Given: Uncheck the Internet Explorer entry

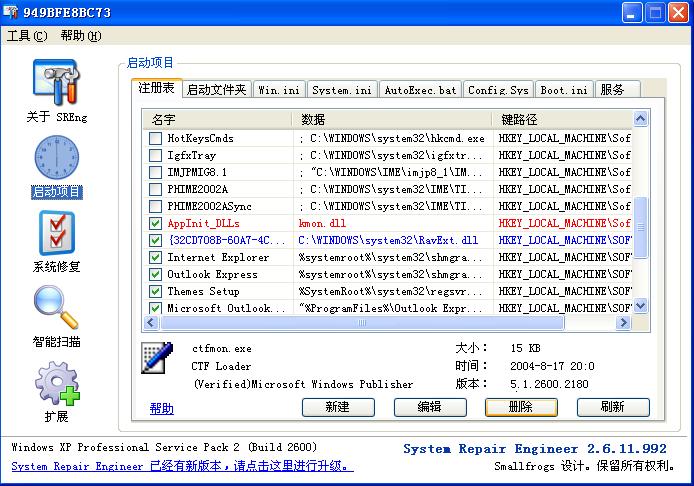Looking at the screenshot, I should [x=155, y=257].
